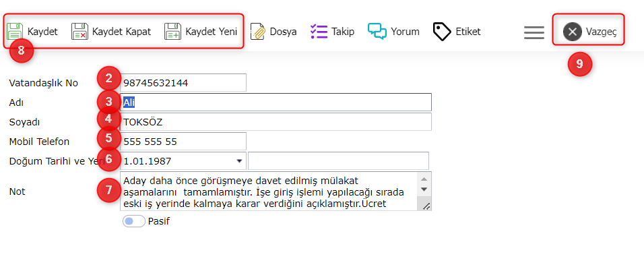Toggle the Pasif switch
644x267 pixels.
tap(134, 221)
